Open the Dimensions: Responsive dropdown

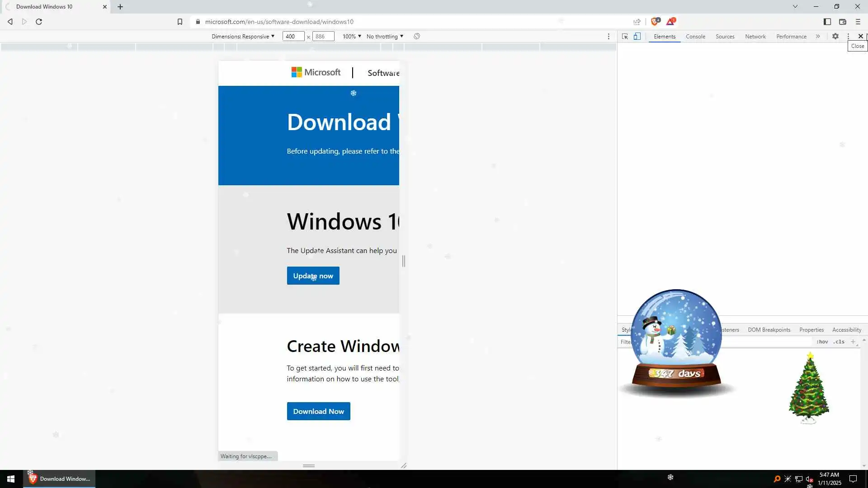(x=243, y=37)
